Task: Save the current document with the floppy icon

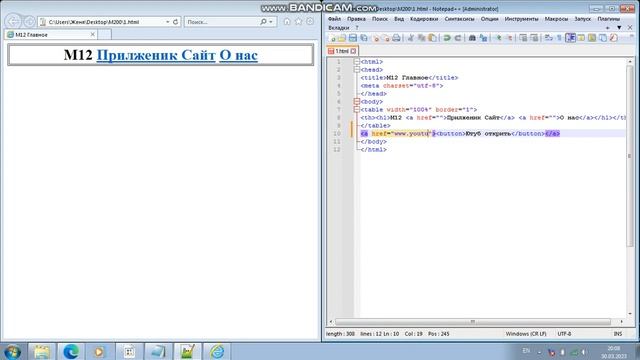Action: click(x=353, y=38)
